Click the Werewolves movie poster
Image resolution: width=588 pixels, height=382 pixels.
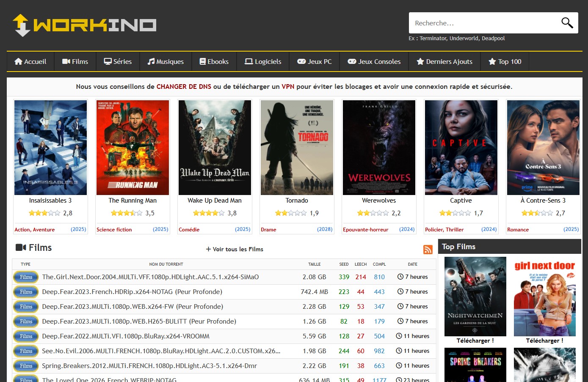point(379,148)
